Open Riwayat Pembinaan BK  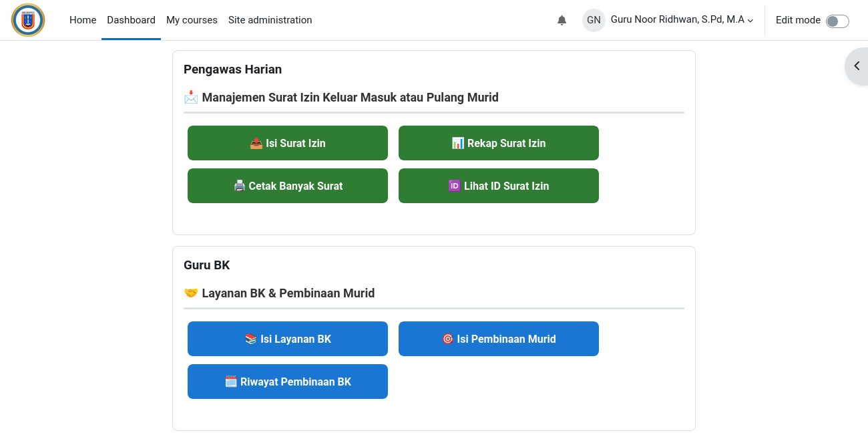pyautogui.click(x=288, y=382)
